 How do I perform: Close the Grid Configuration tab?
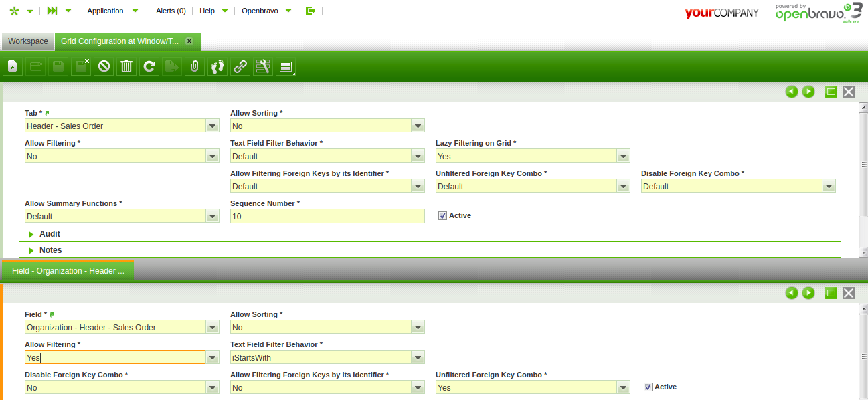point(189,41)
